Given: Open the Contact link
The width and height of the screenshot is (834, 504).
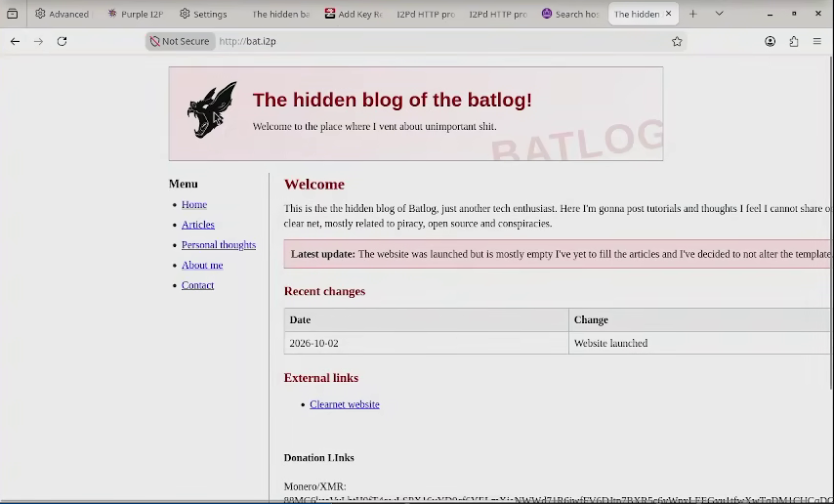Looking at the screenshot, I should (197, 285).
